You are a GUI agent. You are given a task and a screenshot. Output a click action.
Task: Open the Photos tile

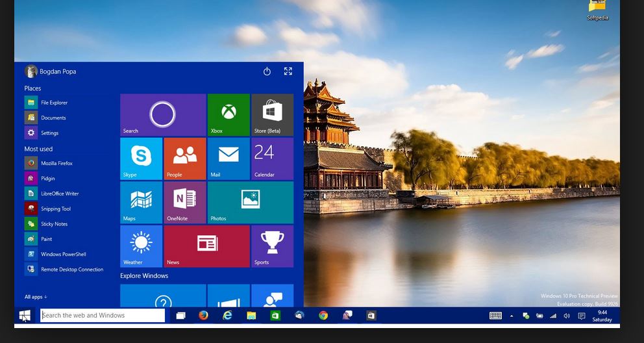251,203
